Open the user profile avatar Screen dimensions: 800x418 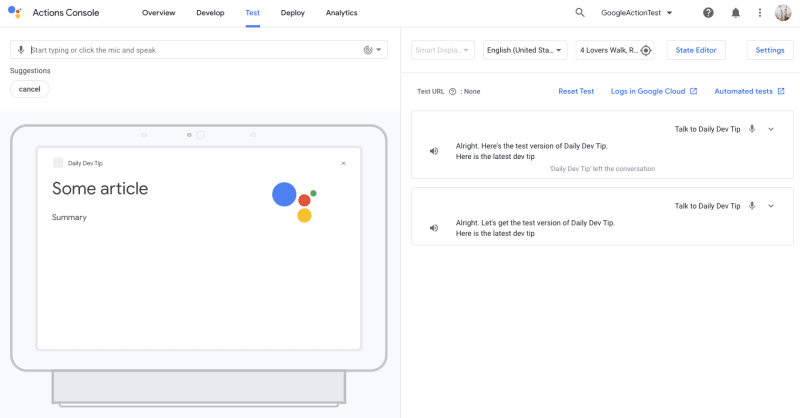(783, 13)
